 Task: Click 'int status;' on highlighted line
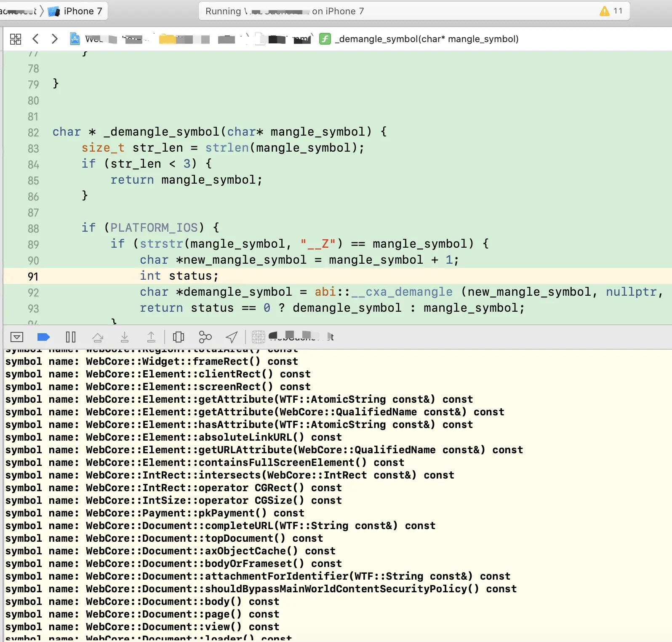pos(179,276)
